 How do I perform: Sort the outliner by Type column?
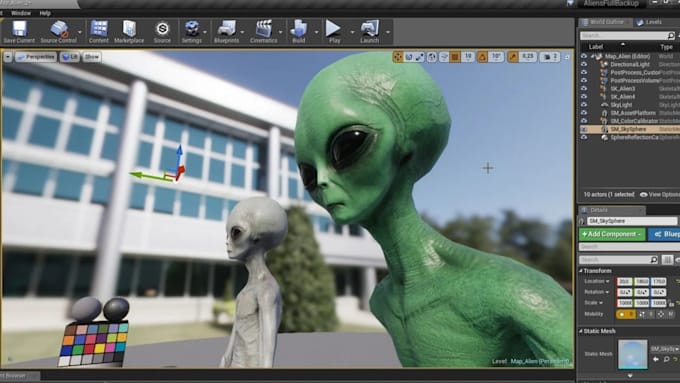666,47
